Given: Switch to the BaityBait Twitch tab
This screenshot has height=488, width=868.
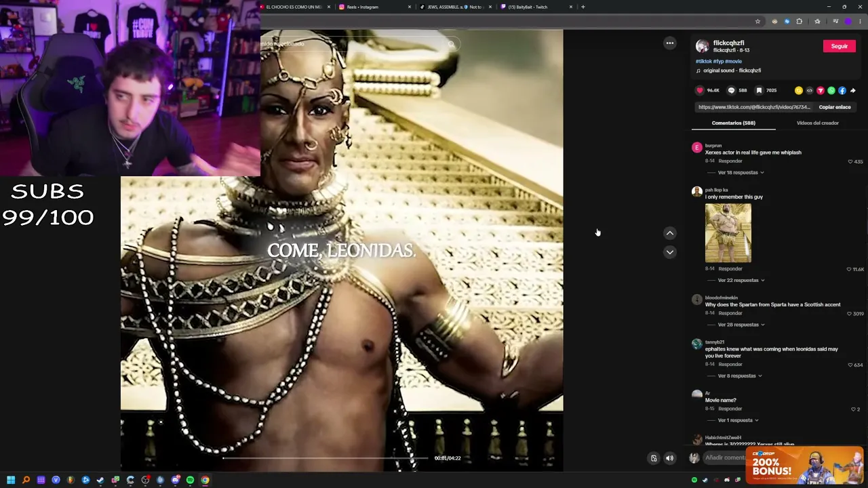Looking at the screenshot, I should 535,7.
